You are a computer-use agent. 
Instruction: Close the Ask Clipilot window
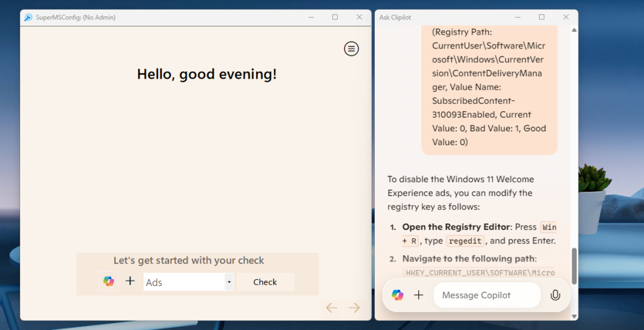click(x=566, y=18)
